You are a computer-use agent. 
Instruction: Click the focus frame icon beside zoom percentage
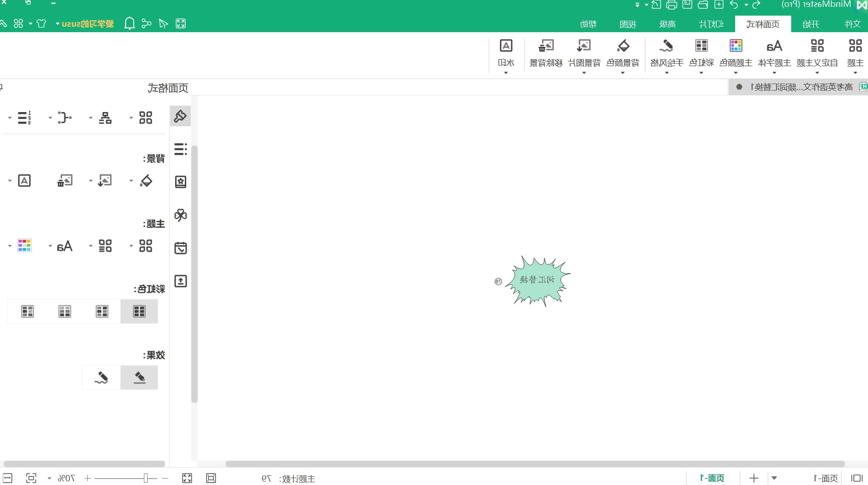(31, 478)
